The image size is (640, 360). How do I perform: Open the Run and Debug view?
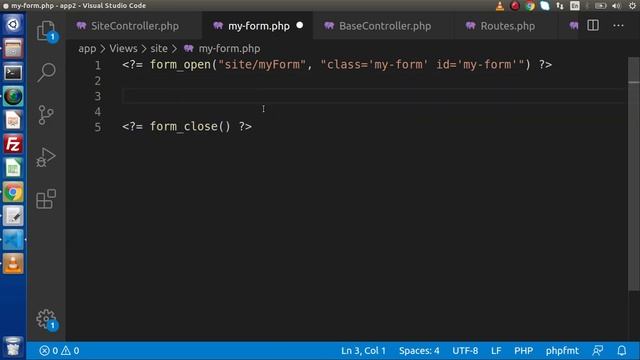46,157
